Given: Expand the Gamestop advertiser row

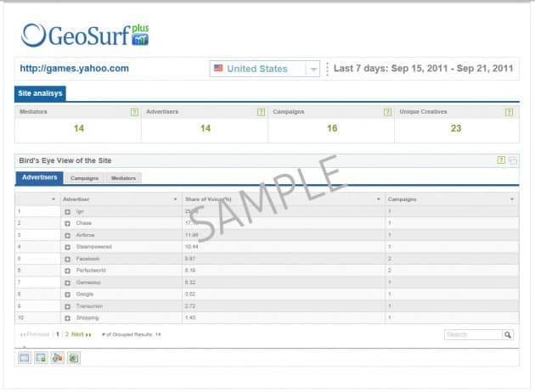Looking at the screenshot, I should [68, 283].
